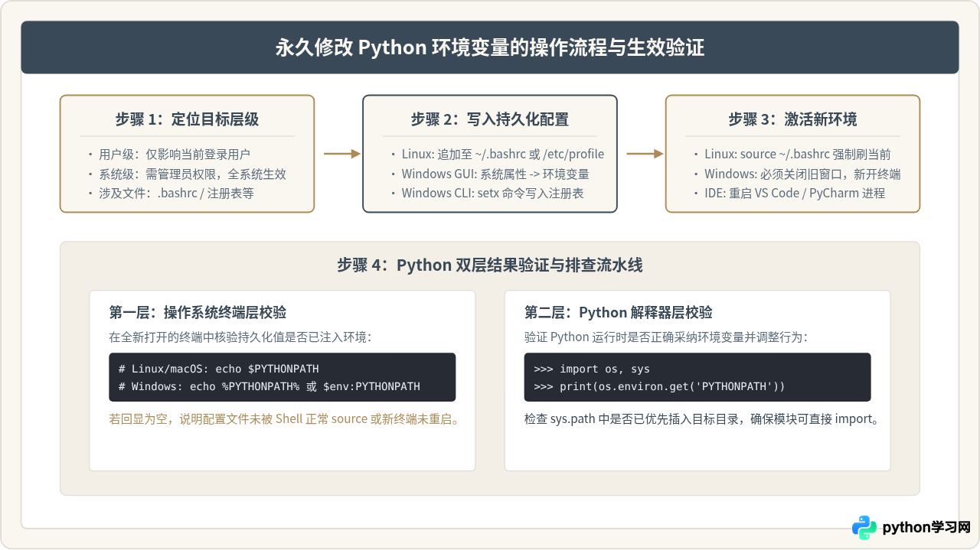Click heading 步骤 2：写入持久化配置
Image resolution: width=980 pixels, height=550 pixels.
[490, 119]
